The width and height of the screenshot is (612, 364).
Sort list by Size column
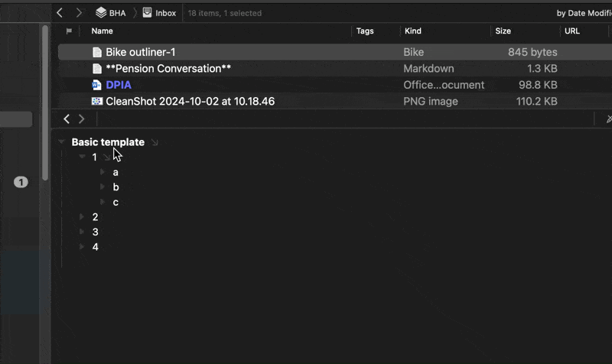[503, 31]
